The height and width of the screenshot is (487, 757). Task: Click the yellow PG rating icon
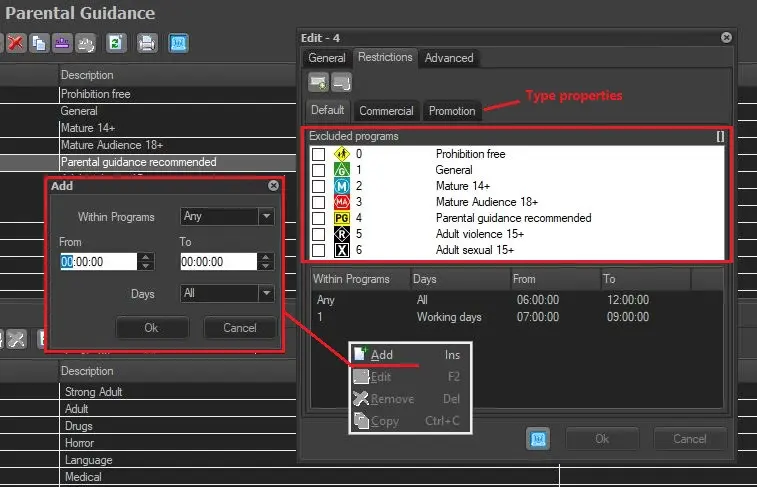coord(341,218)
